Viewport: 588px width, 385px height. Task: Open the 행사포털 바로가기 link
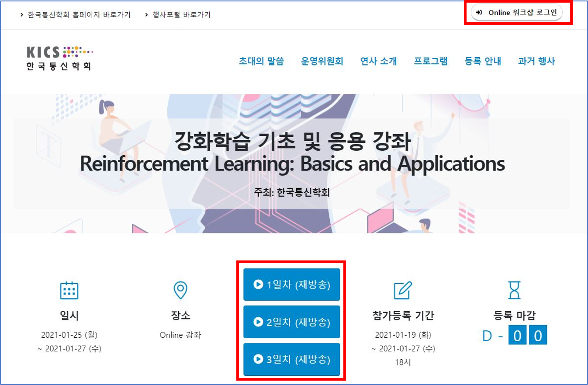tap(181, 14)
